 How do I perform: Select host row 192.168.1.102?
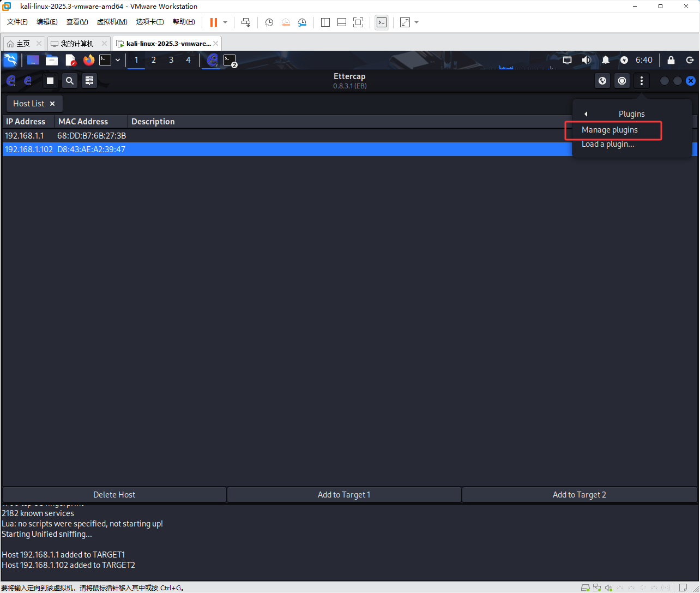(349, 149)
